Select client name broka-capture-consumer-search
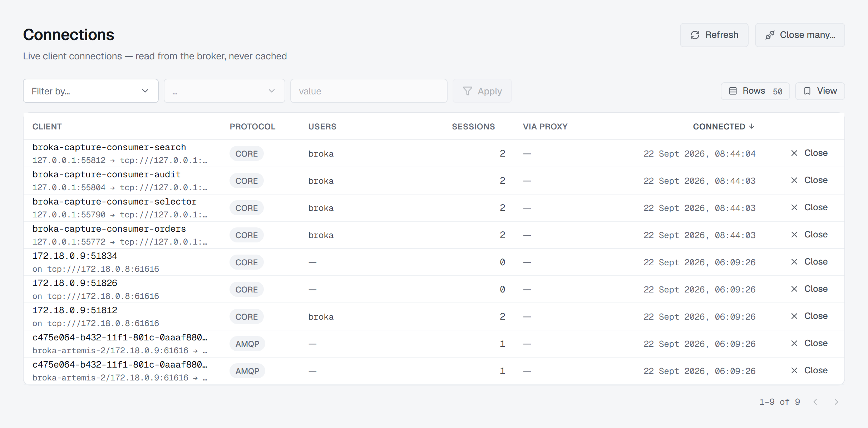This screenshot has height=428, width=868. point(109,147)
